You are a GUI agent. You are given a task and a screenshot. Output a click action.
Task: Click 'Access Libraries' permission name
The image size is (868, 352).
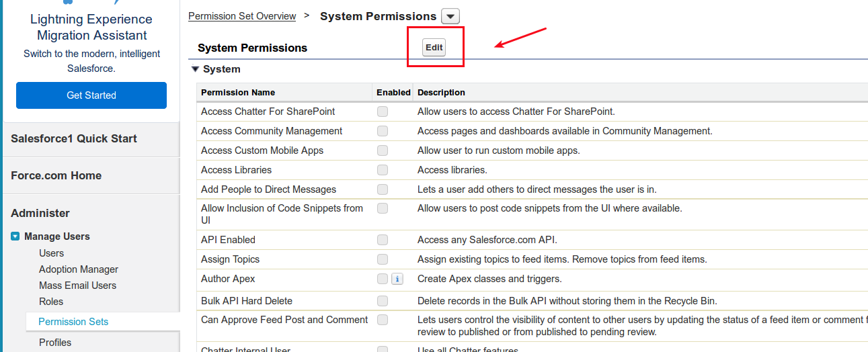pyautogui.click(x=237, y=170)
